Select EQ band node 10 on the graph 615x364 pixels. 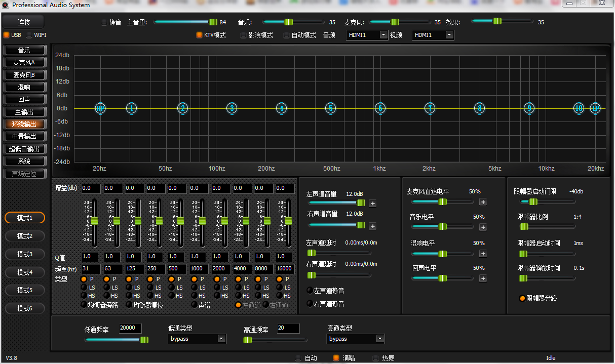pyautogui.click(x=579, y=108)
